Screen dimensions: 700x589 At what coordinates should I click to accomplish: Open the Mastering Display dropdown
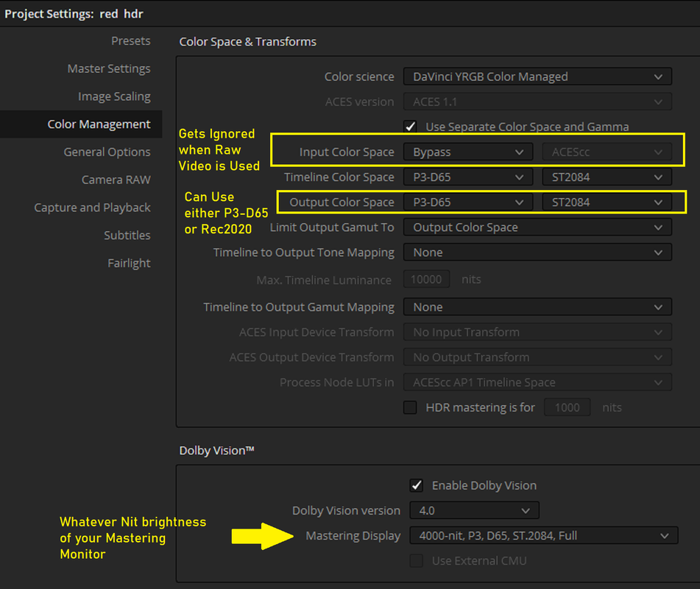[544, 535]
